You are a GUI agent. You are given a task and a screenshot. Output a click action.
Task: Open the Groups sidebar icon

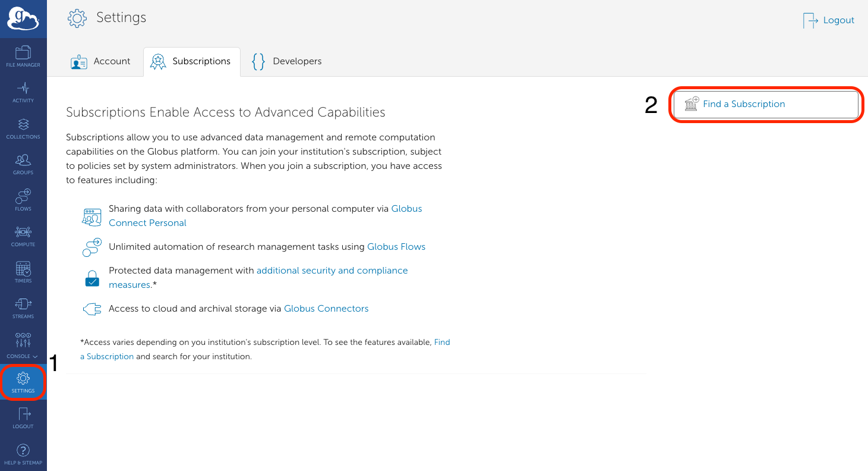pos(23,164)
